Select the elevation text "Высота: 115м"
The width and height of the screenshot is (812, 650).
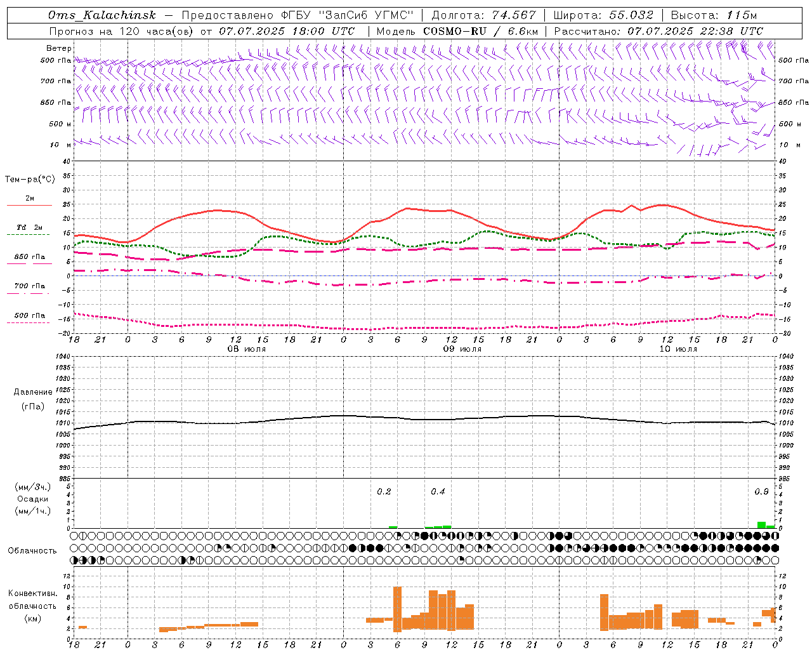point(714,15)
